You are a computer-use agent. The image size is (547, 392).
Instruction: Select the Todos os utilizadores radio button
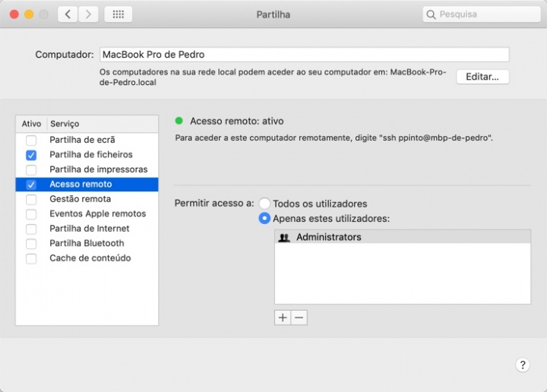pos(264,204)
